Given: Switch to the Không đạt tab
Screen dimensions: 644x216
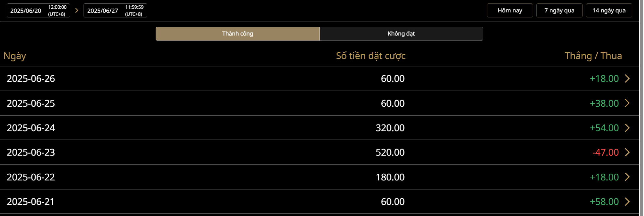Looking at the screenshot, I should tap(401, 34).
